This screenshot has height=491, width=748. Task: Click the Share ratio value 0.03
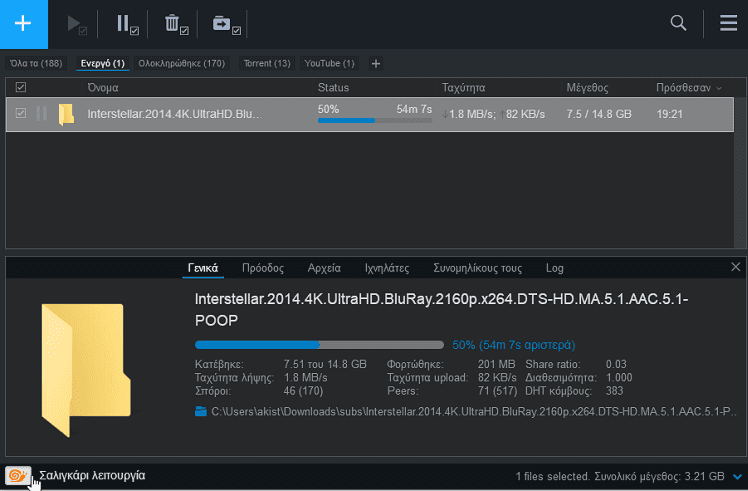click(616, 364)
